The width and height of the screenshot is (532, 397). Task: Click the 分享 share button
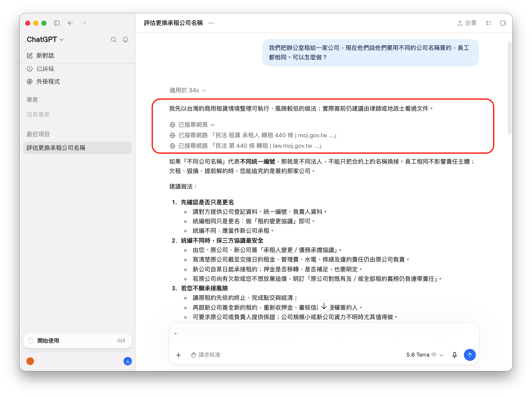(x=467, y=23)
